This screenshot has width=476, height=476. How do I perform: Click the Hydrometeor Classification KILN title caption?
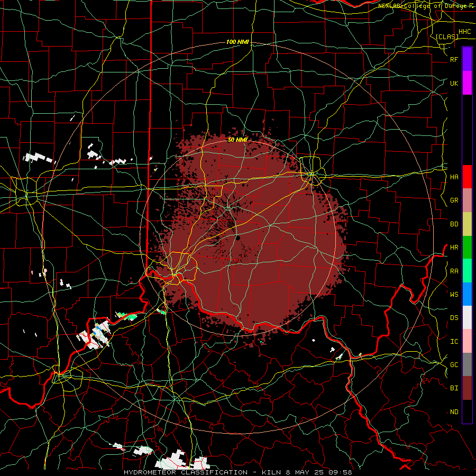pos(237,472)
